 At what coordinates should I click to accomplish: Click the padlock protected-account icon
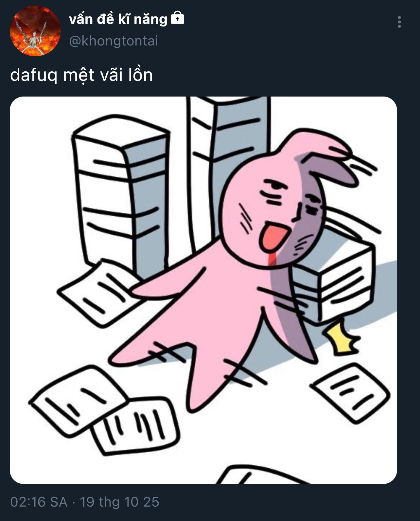coord(178,18)
